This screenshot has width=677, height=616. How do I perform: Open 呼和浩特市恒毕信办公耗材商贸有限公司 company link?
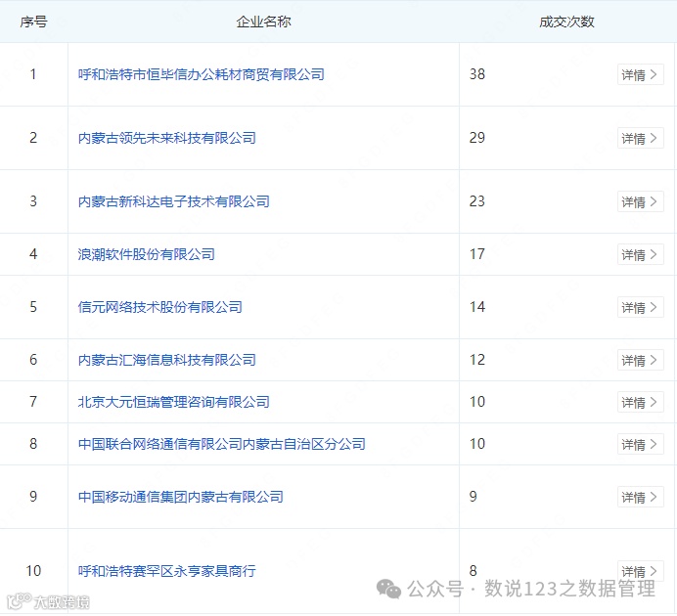click(202, 74)
